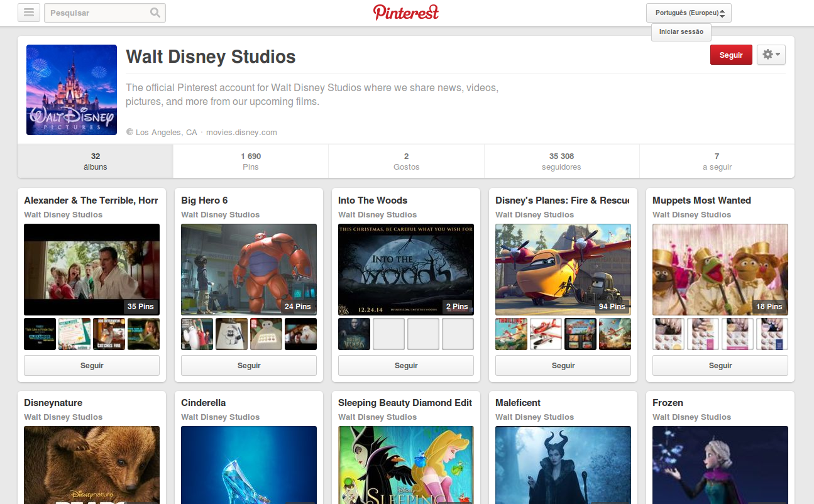Screen dimensions: 814x504
Task: Select the 32 álbuns tab
Action: coord(96,162)
